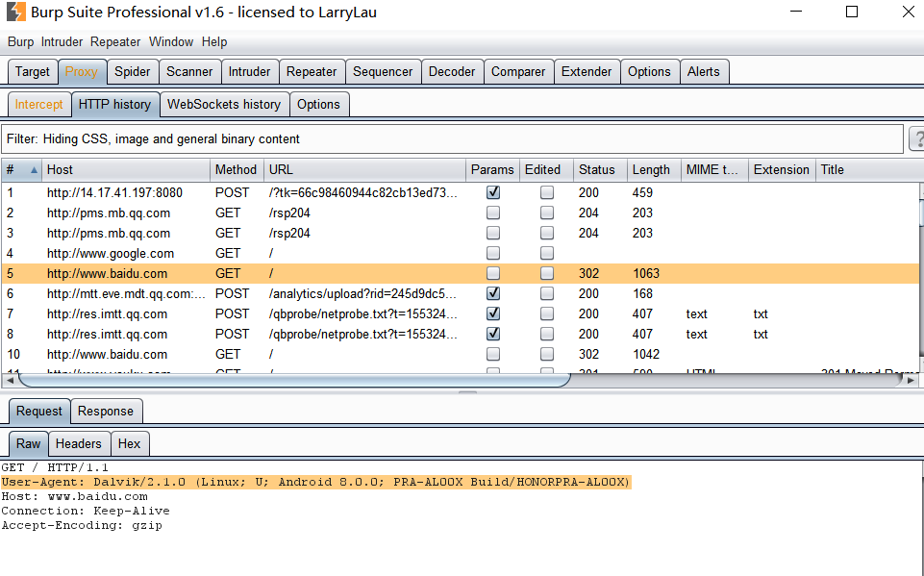This screenshot has height=576, width=924.
Task: Switch to the Decoder tab
Action: pos(452,72)
